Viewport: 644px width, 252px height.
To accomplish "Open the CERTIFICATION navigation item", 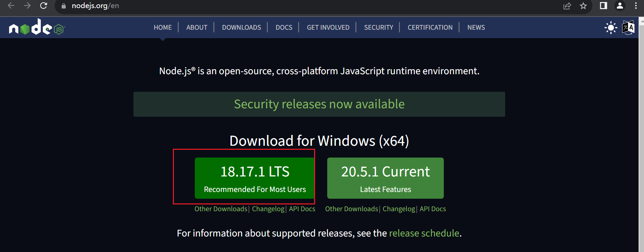I will [x=430, y=27].
